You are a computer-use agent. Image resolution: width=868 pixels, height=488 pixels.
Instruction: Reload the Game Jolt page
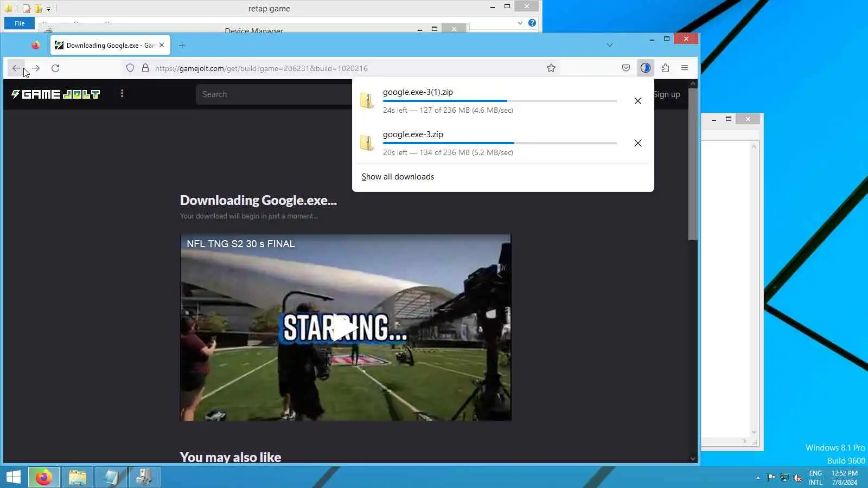55,68
